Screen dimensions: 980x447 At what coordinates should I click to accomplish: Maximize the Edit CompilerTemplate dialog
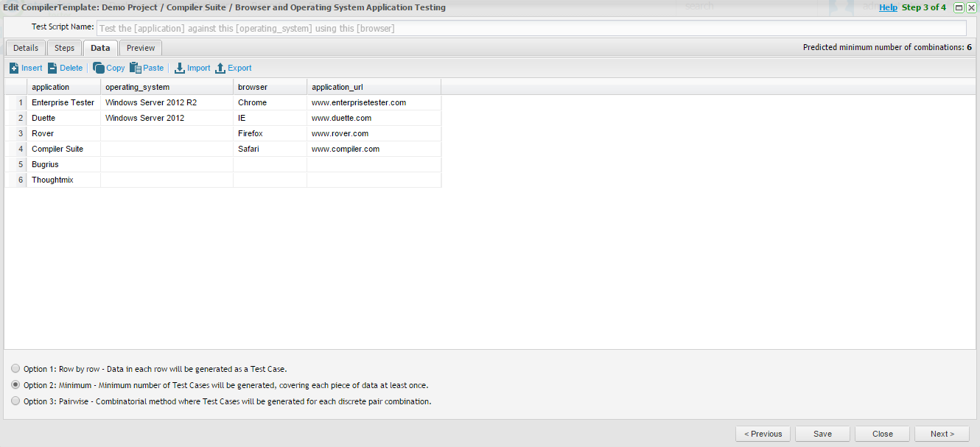(959, 7)
